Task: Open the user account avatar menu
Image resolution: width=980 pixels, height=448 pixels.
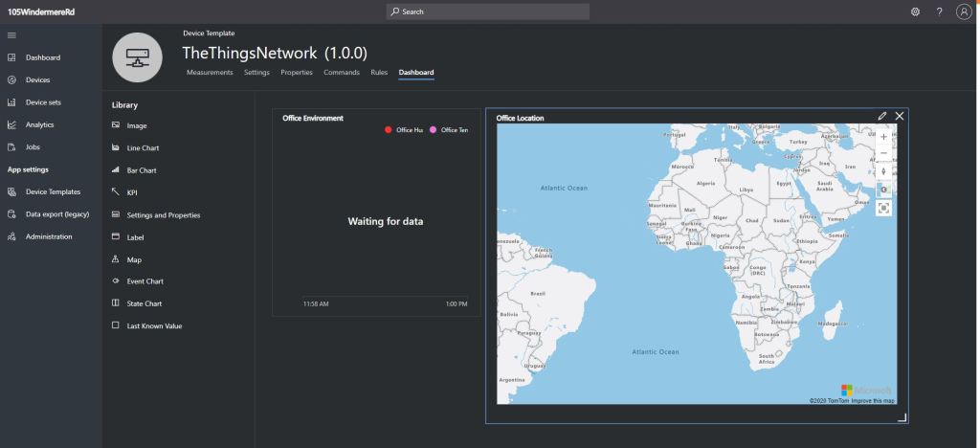Action: pyautogui.click(x=964, y=11)
